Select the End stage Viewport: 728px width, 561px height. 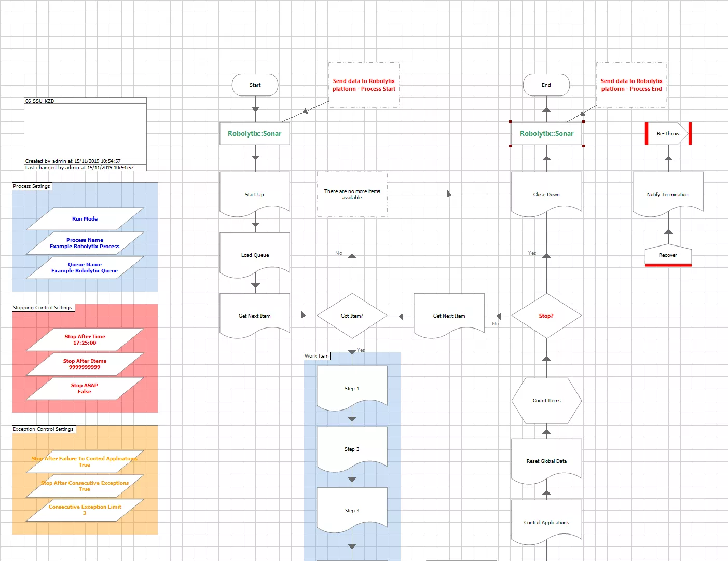tap(546, 85)
